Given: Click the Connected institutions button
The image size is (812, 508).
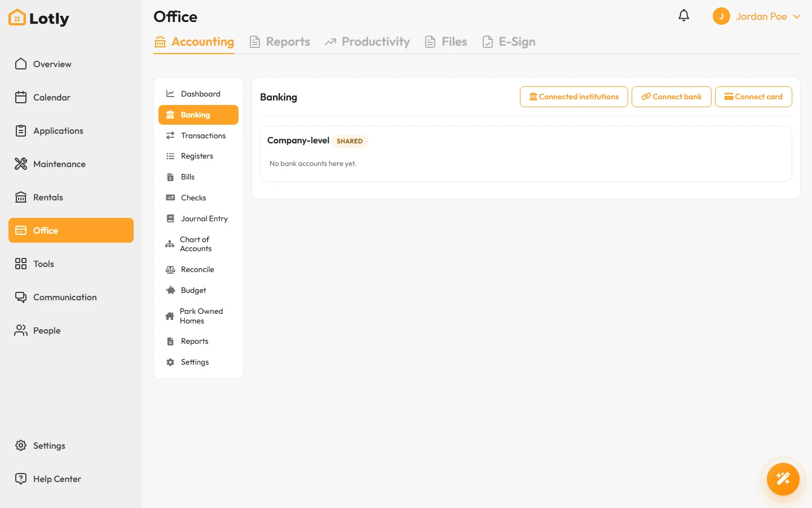Looking at the screenshot, I should [574, 97].
